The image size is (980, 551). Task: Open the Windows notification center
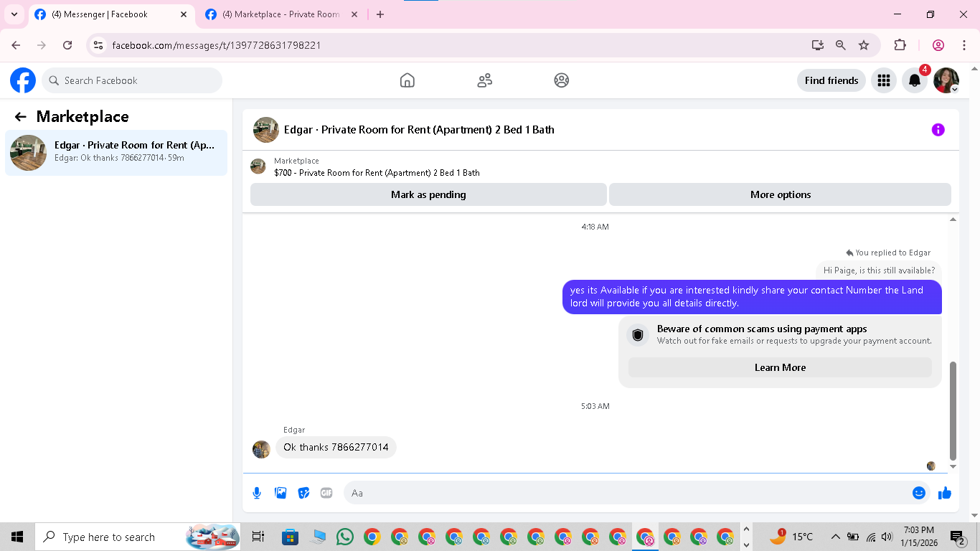click(958, 537)
